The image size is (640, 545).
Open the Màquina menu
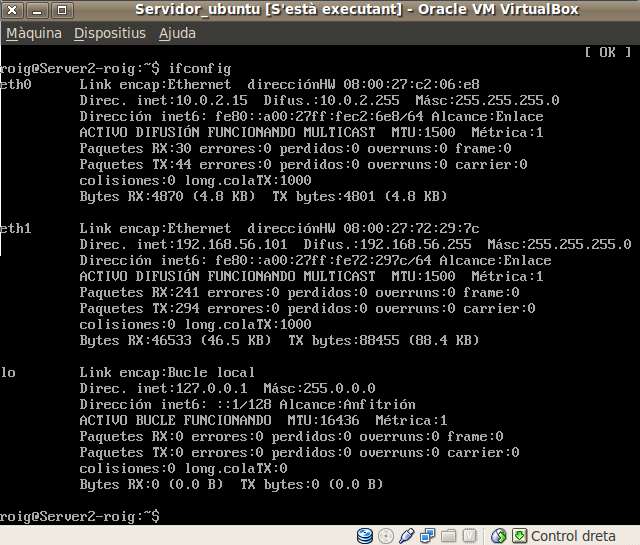click(33, 33)
